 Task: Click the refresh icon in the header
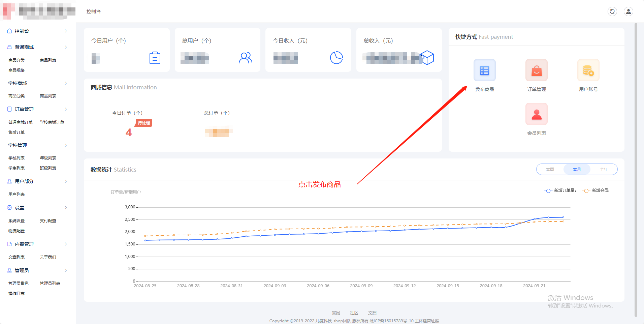coord(612,11)
